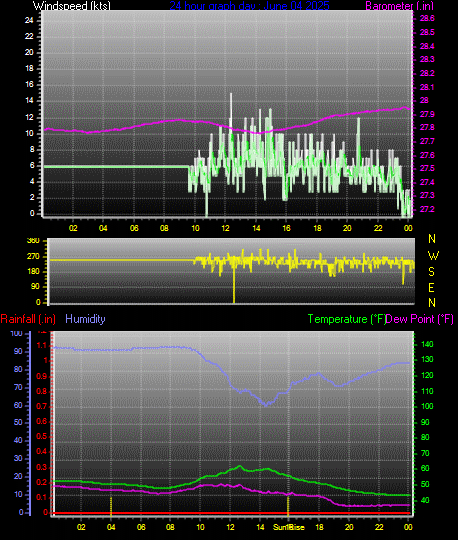Click the yellow sun marker near hour 16
The image size is (458, 540).
288,506
